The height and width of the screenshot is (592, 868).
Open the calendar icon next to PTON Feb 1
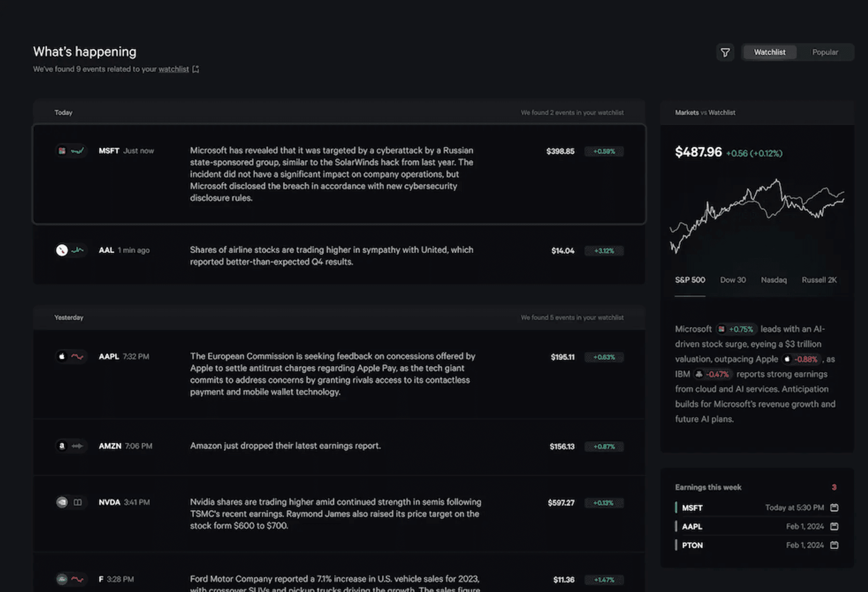point(835,545)
